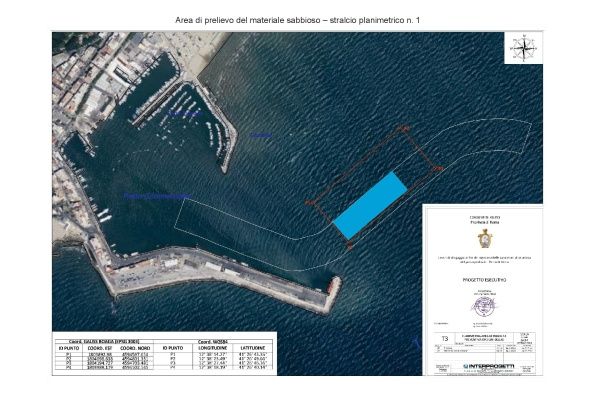Click the T3 sheet number cell
Screen dimensions: 591x417
[x=444, y=339]
